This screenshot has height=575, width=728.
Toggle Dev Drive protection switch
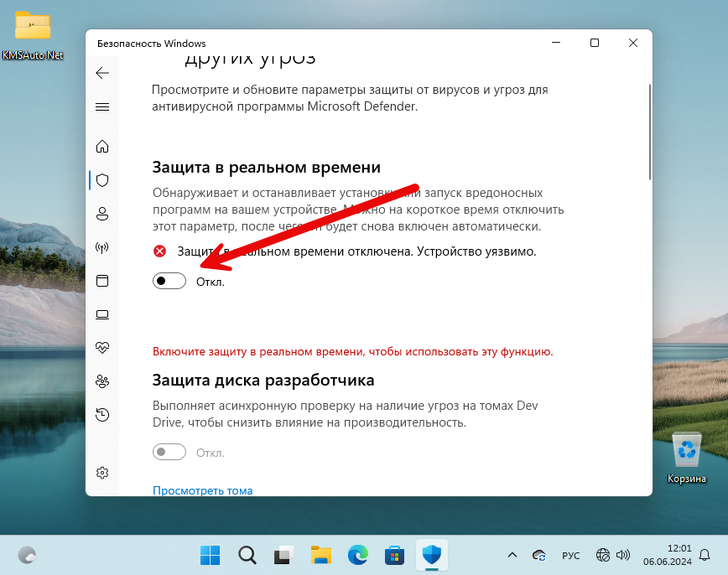point(169,452)
